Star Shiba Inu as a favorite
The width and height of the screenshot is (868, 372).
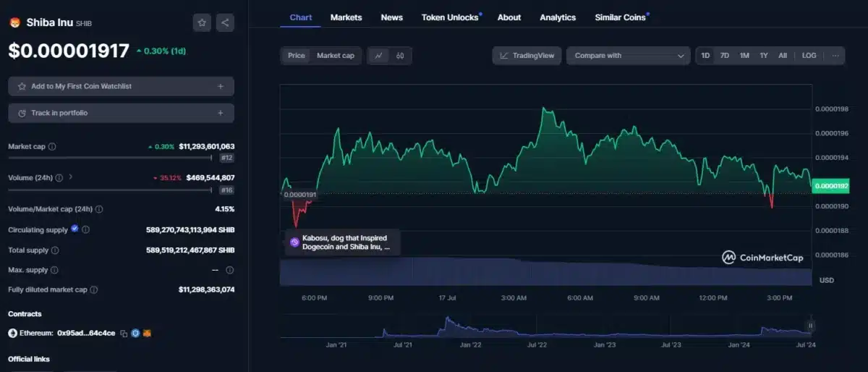pos(202,22)
